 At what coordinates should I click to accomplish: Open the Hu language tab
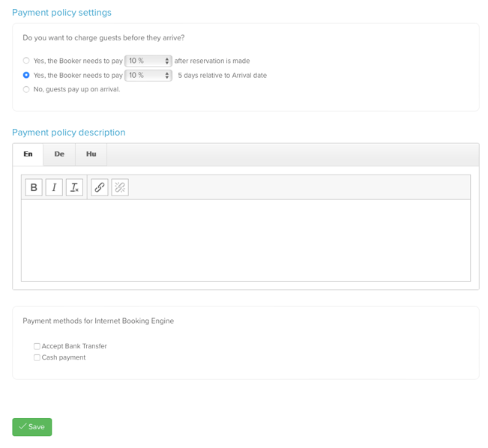click(91, 154)
